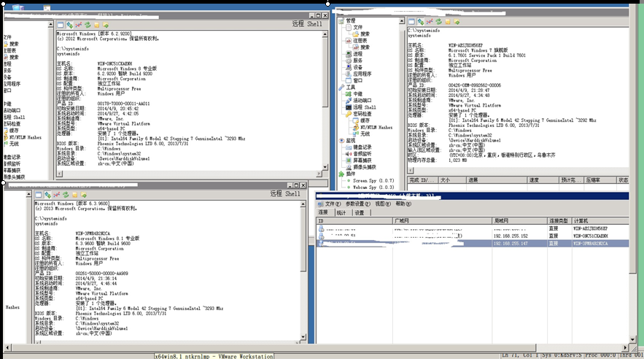Image resolution: width=644 pixels, height=359 pixels.
Task: Sort connections by 广域网 column header
Action: (x=442, y=221)
